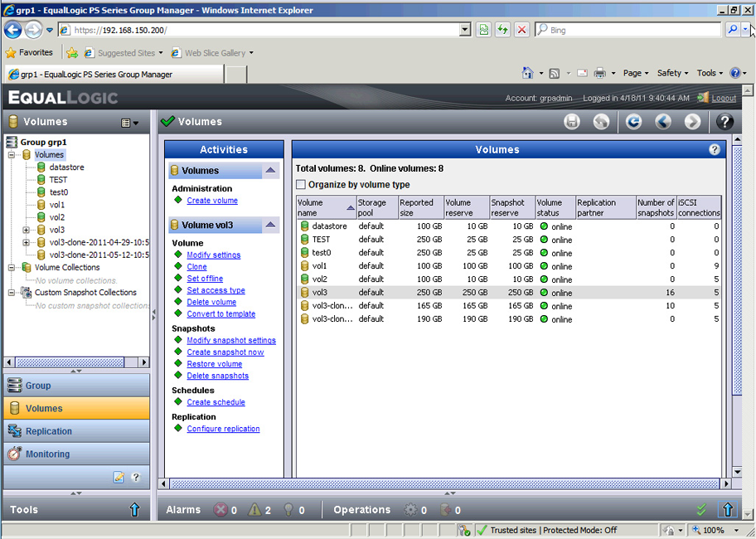Collapse the Volumes tree node
Screen dimensions: 756x539
(11, 155)
